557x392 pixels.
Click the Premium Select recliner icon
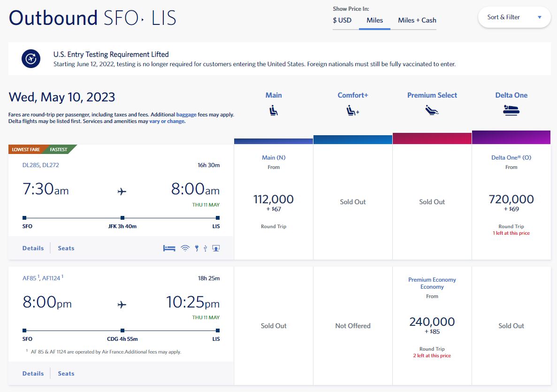pyautogui.click(x=432, y=110)
